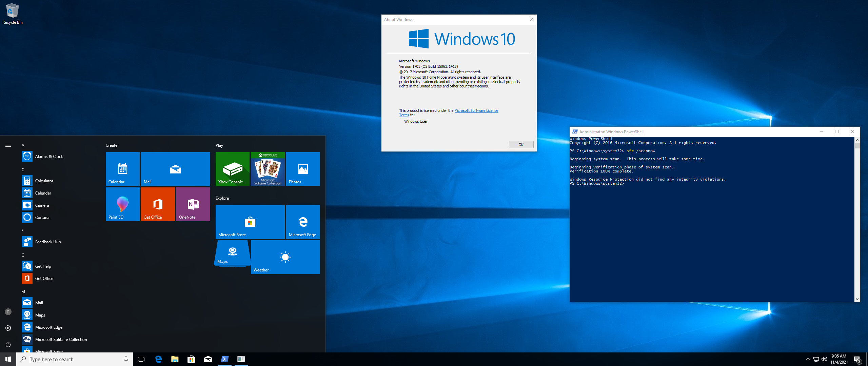Open Microsoft Store from the taskbar
The width and height of the screenshot is (868, 366).
pyautogui.click(x=192, y=359)
